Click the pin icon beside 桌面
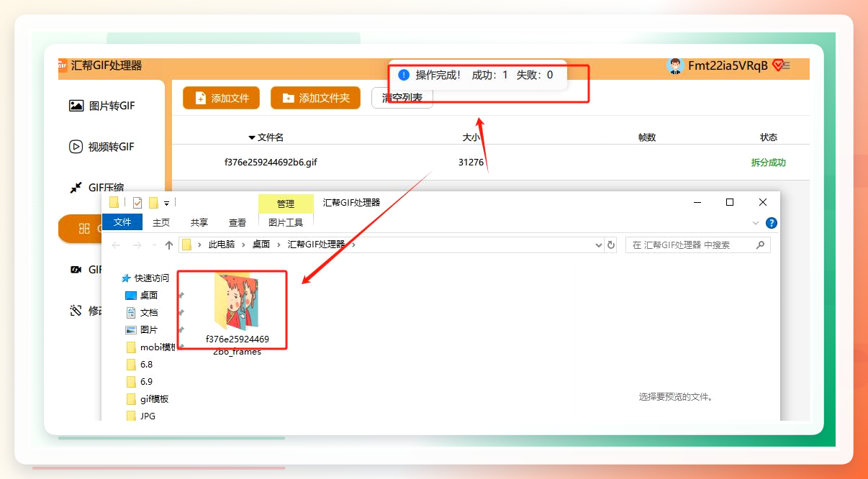 [x=181, y=295]
